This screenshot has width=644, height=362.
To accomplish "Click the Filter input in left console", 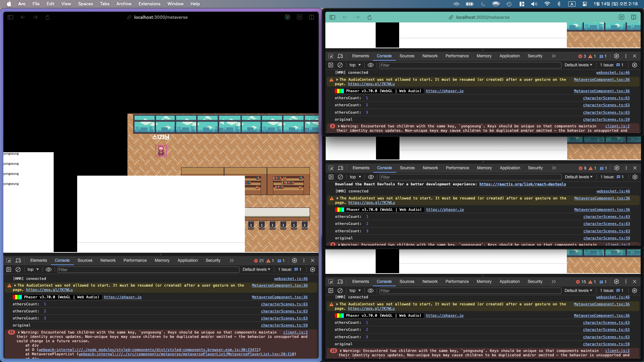I will 148,269.
